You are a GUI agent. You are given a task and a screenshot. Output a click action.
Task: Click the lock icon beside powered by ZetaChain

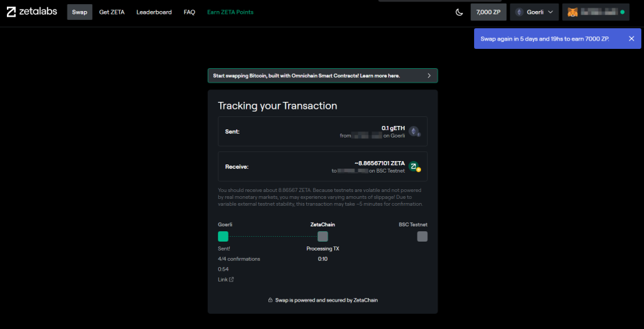270,300
